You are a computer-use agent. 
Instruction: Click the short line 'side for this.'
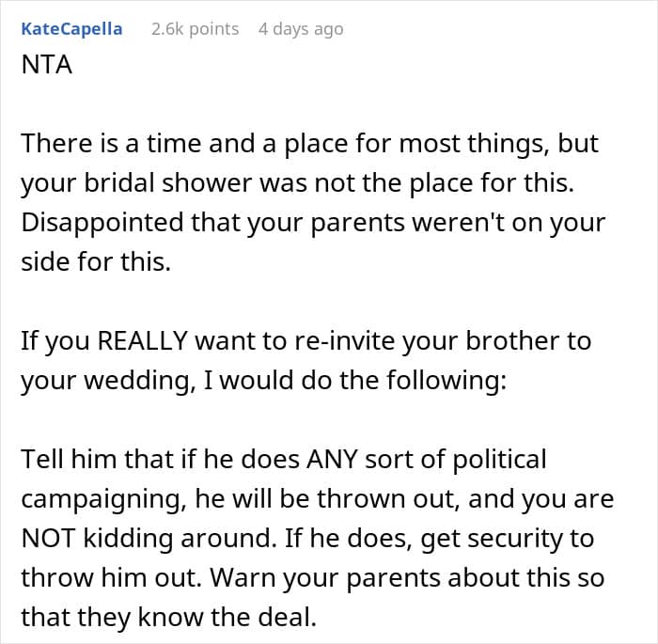tap(96, 262)
